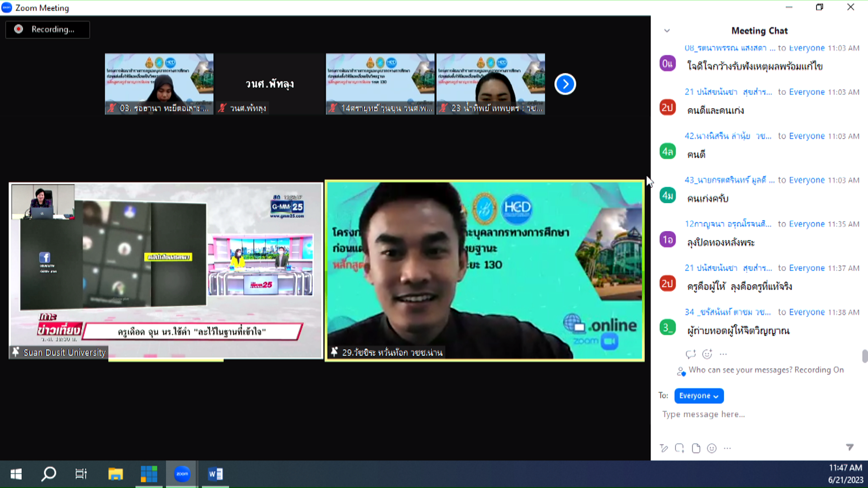Click Who can see your messages link
This screenshot has width=868, height=488.
click(740, 370)
